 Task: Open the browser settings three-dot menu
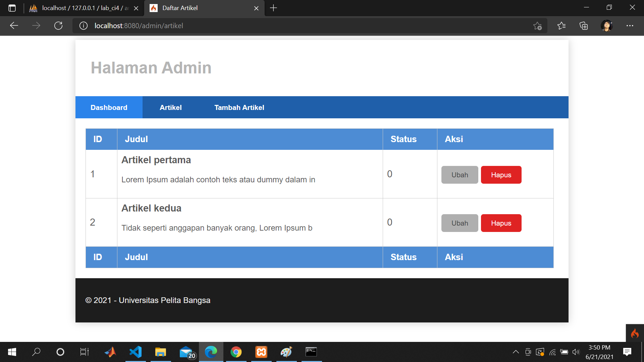pos(630,26)
